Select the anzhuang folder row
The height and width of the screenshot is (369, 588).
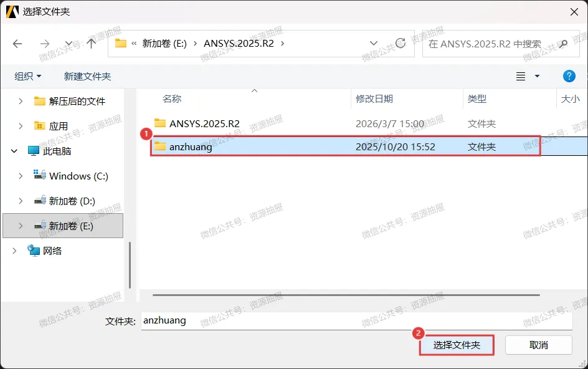click(x=369, y=146)
